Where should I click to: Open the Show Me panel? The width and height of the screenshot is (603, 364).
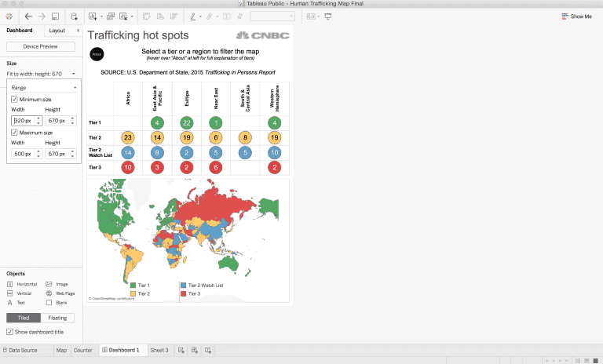point(576,16)
